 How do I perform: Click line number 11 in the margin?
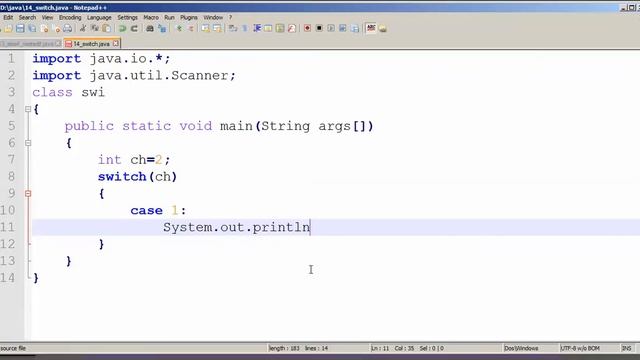click(x=7, y=227)
